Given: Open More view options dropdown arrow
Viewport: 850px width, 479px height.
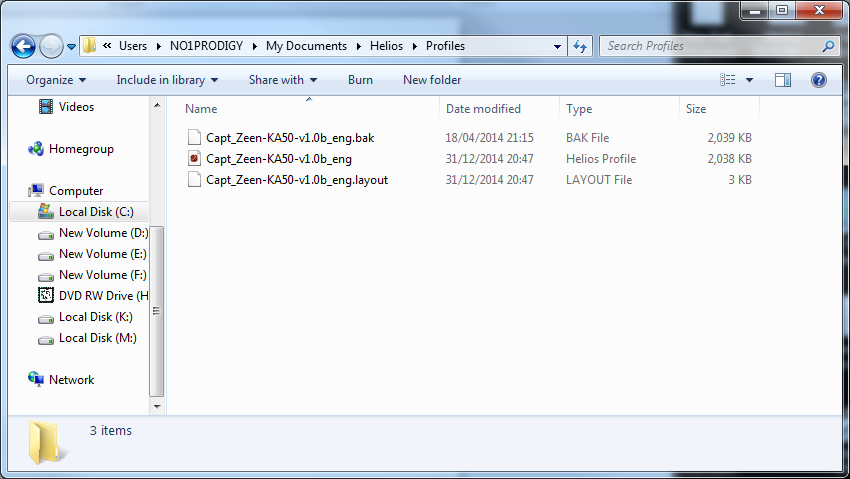Looking at the screenshot, I should pos(749,80).
